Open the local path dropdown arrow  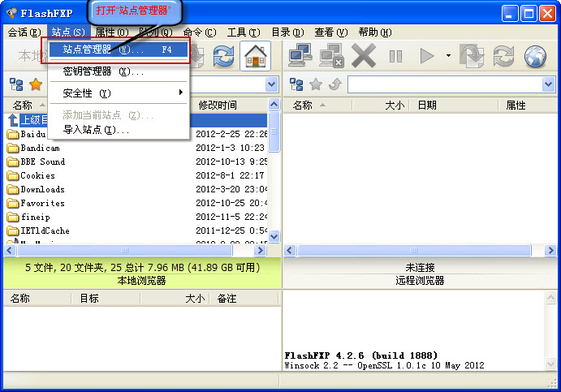[x=271, y=84]
